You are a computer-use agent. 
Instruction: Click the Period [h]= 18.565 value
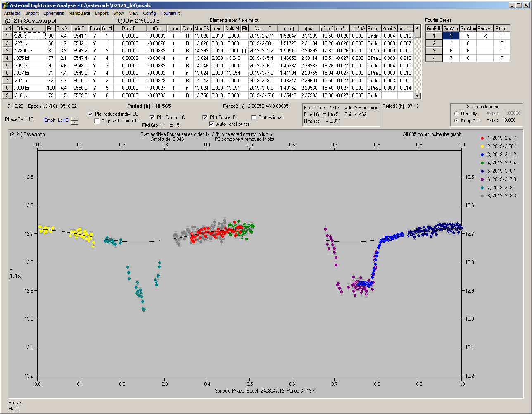coord(149,106)
